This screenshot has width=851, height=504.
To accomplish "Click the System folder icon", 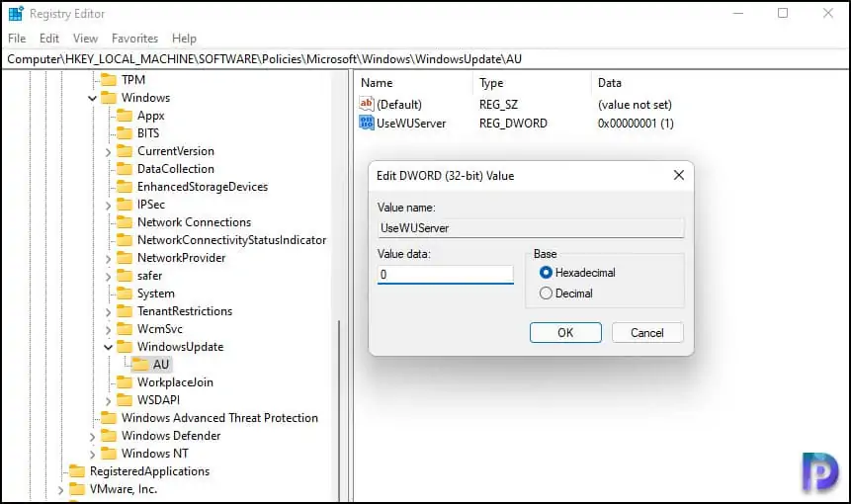I will click(125, 294).
